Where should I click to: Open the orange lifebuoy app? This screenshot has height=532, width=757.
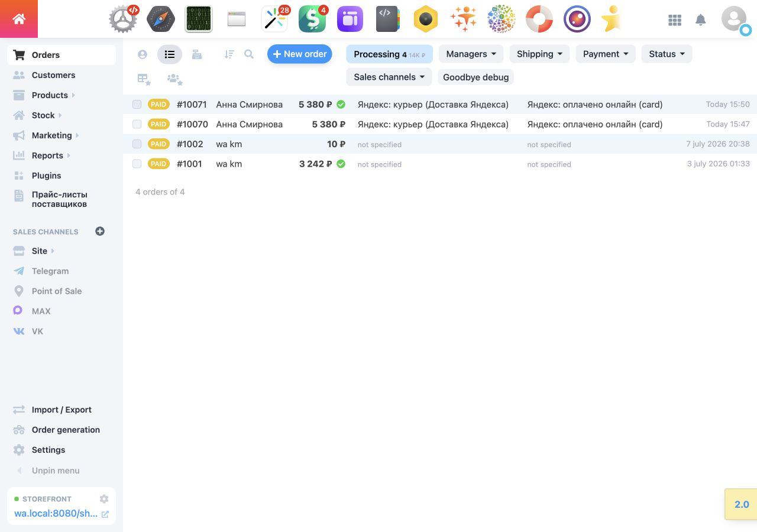539,19
